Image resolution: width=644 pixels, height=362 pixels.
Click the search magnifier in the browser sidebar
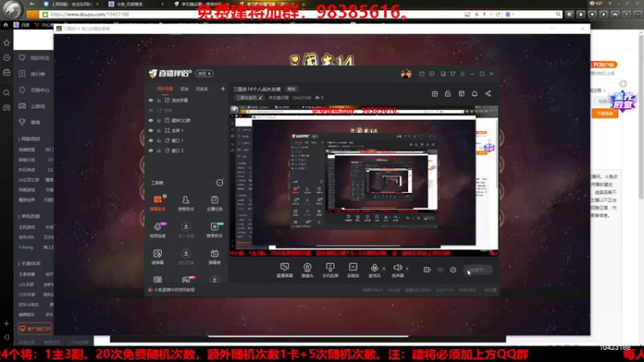coord(6,93)
